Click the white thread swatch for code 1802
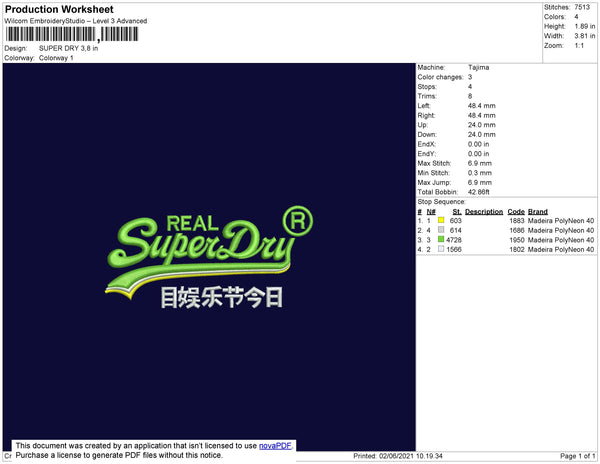The width and height of the screenshot is (600, 464). [441, 249]
